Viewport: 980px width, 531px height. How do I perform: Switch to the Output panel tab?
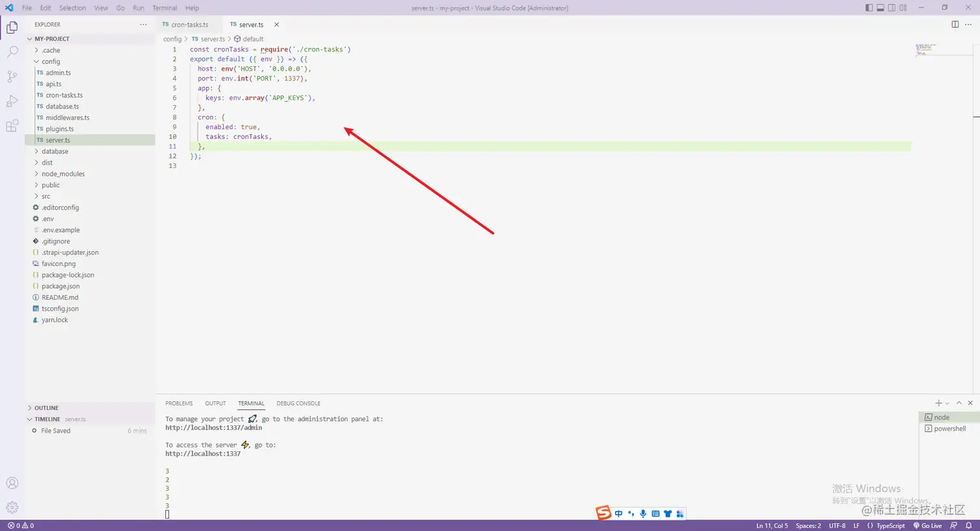click(215, 403)
